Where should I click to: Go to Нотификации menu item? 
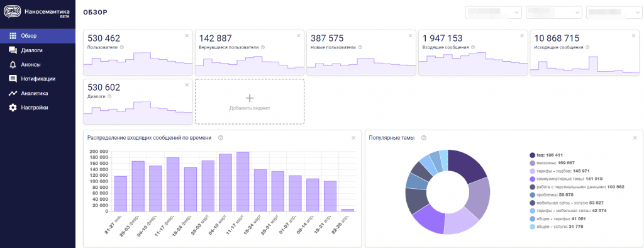click(x=38, y=79)
